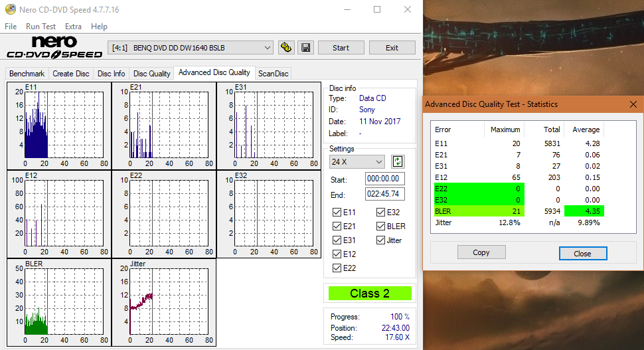Click Copy in the Statistics dialog
The image size is (644, 350).
point(481,252)
